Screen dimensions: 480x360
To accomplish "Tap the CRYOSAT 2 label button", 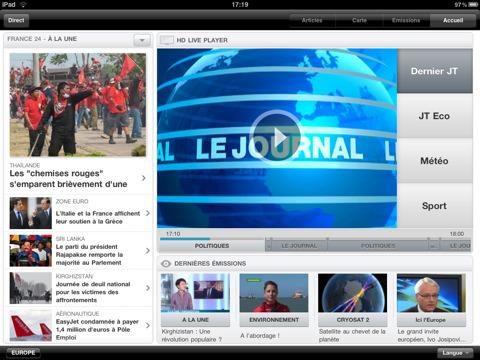I will pos(353,320).
